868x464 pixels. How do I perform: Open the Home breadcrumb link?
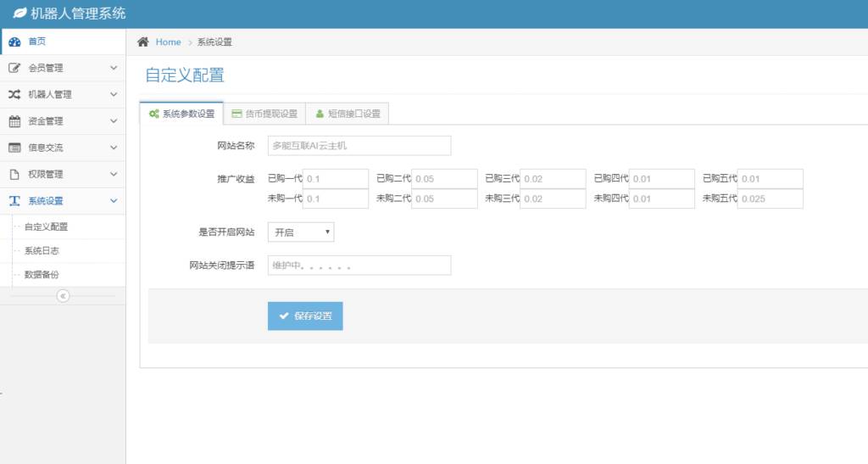coord(168,42)
